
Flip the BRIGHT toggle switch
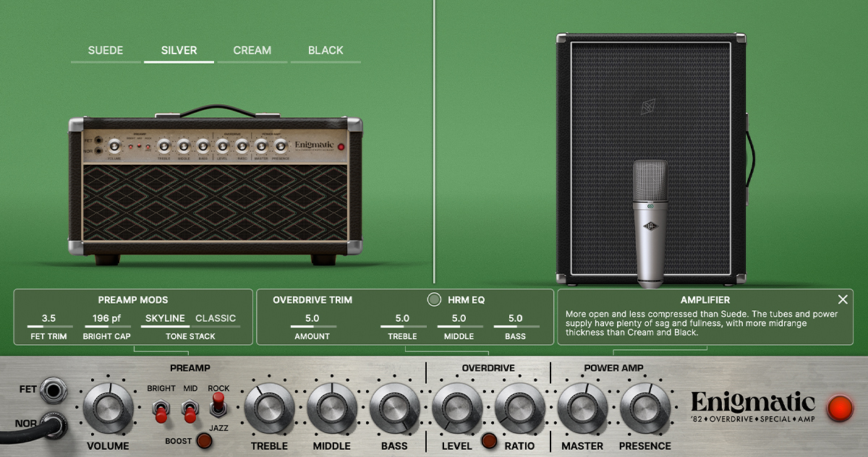click(161, 411)
